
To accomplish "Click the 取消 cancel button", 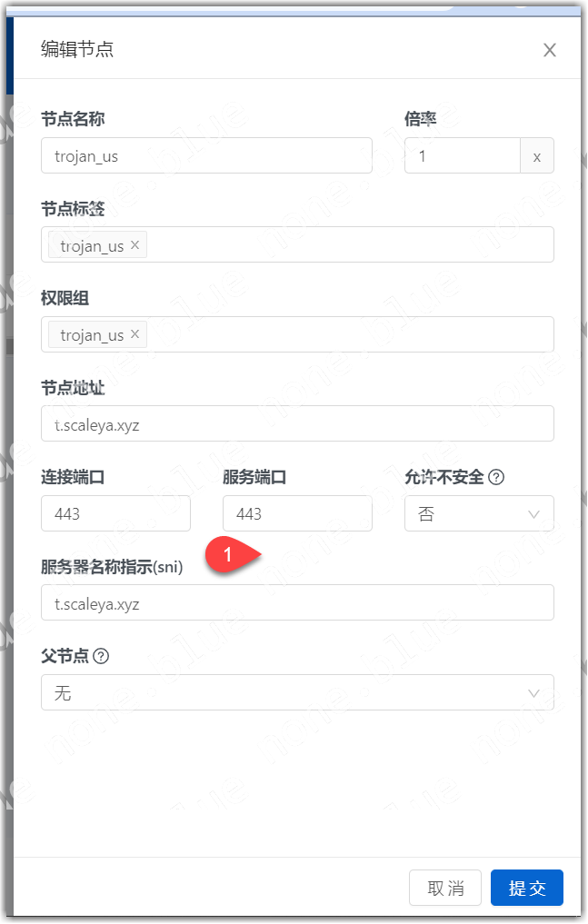I will pyautogui.click(x=445, y=888).
